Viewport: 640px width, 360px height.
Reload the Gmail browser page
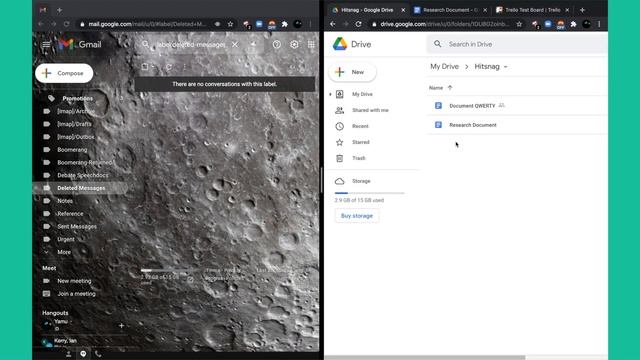pyautogui.click(x=67, y=24)
